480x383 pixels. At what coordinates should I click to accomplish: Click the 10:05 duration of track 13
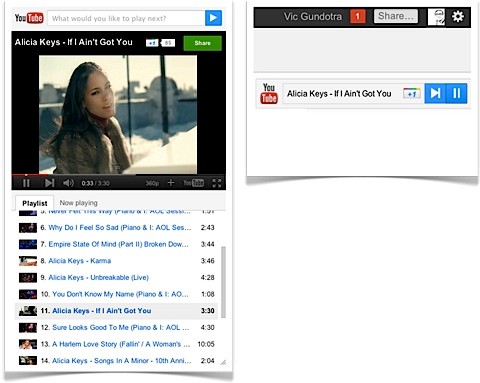[x=206, y=344]
